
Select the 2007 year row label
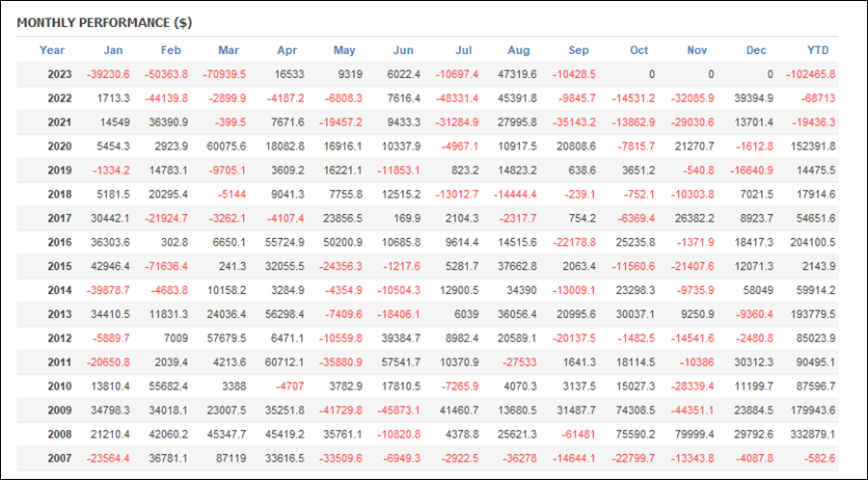pyautogui.click(x=59, y=458)
